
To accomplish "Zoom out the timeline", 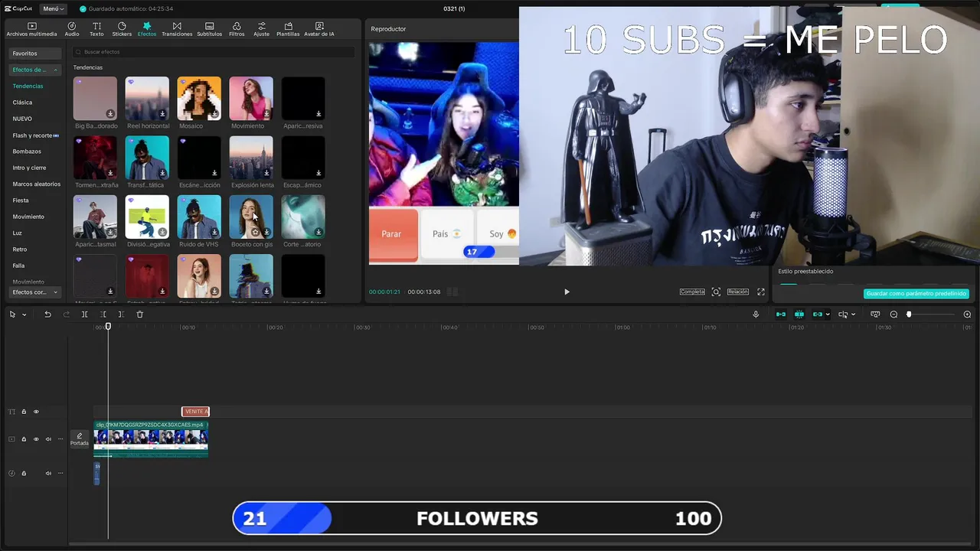I will click(x=893, y=315).
